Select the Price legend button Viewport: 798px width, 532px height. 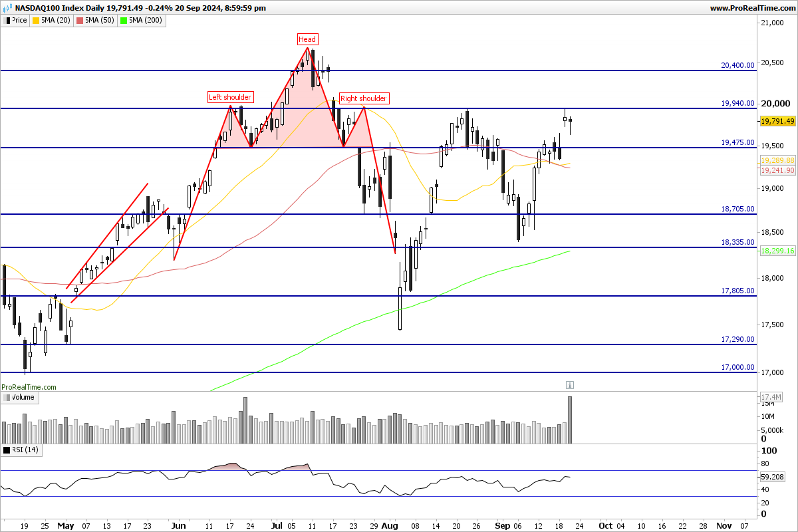tap(16, 21)
